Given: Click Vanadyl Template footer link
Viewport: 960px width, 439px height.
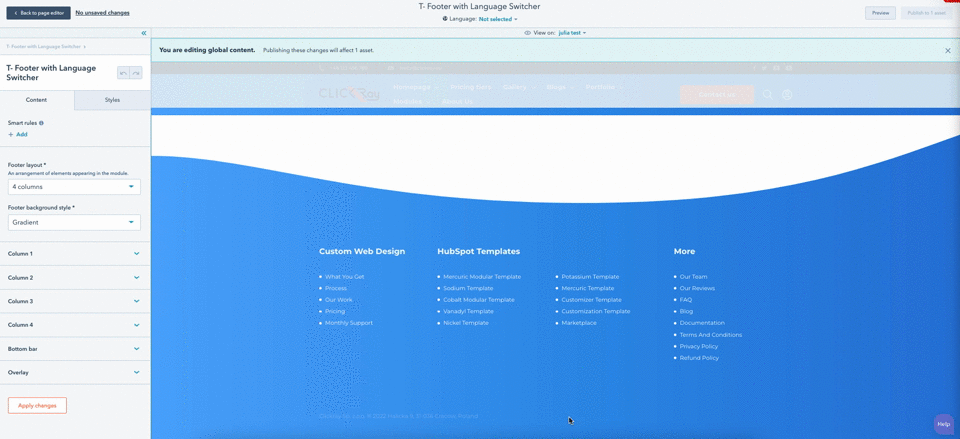Looking at the screenshot, I should (x=468, y=312).
